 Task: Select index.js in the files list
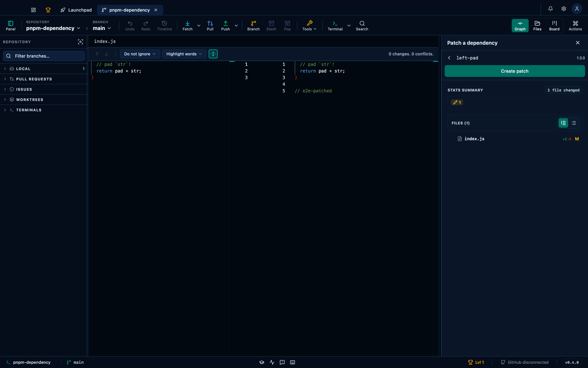(515, 139)
